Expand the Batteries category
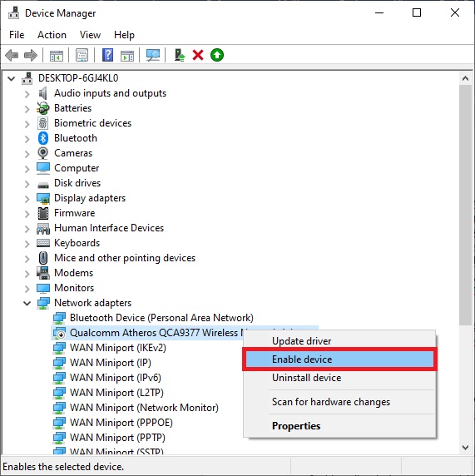The width and height of the screenshot is (475, 476). click(x=27, y=109)
